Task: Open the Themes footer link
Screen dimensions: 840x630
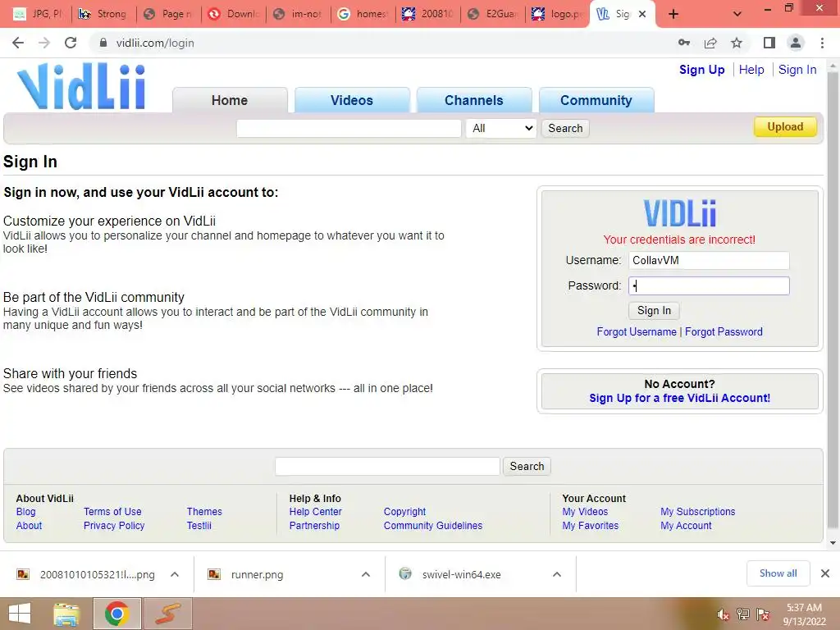Action: [x=204, y=512]
